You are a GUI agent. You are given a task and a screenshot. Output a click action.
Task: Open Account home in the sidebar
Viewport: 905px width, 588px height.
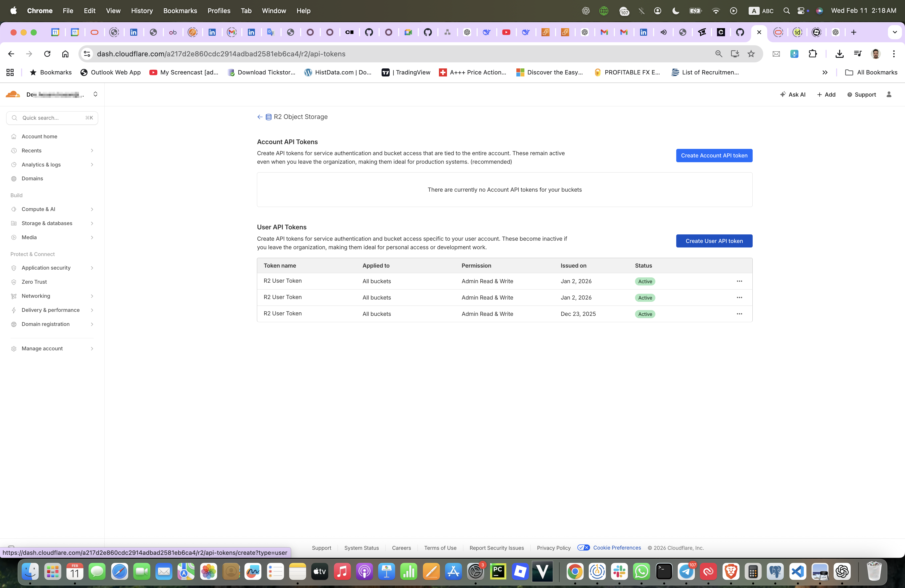39,137
